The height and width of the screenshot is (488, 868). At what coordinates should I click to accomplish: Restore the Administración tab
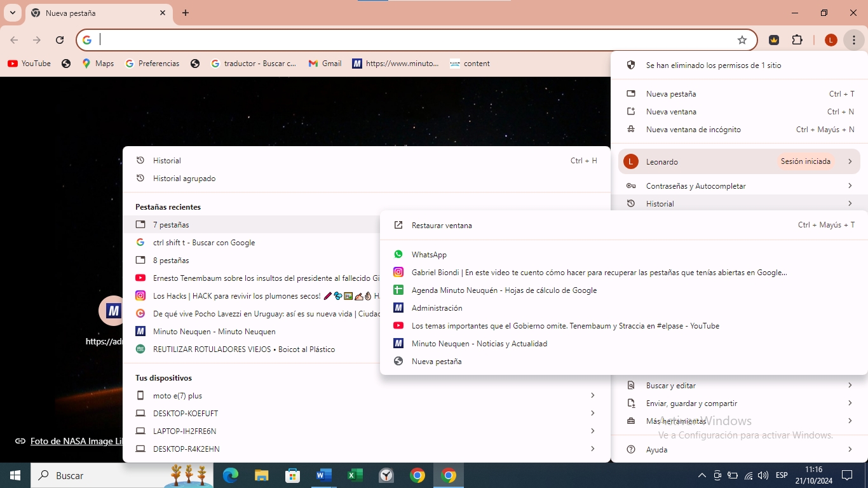coord(624,308)
